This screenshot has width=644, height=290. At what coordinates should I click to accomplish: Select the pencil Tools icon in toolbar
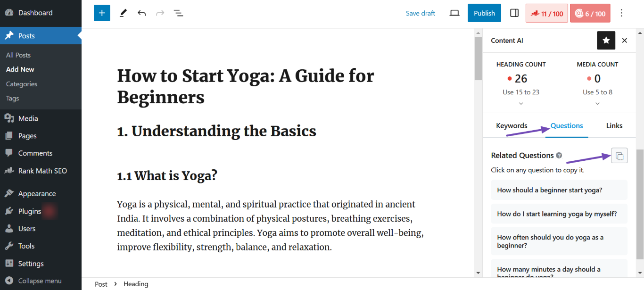pyautogui.click(x=123, y=13)
